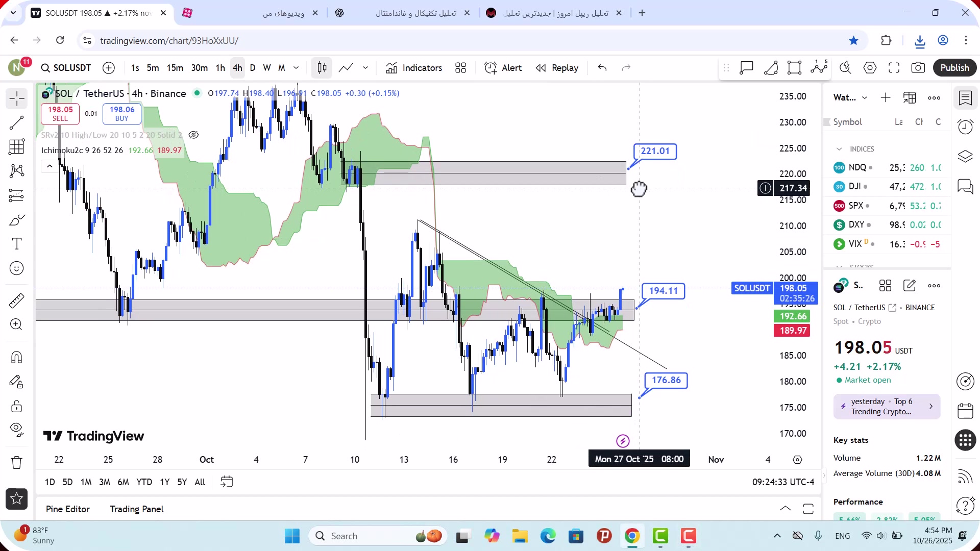Open the Pine Editor panel

point(68,509)
